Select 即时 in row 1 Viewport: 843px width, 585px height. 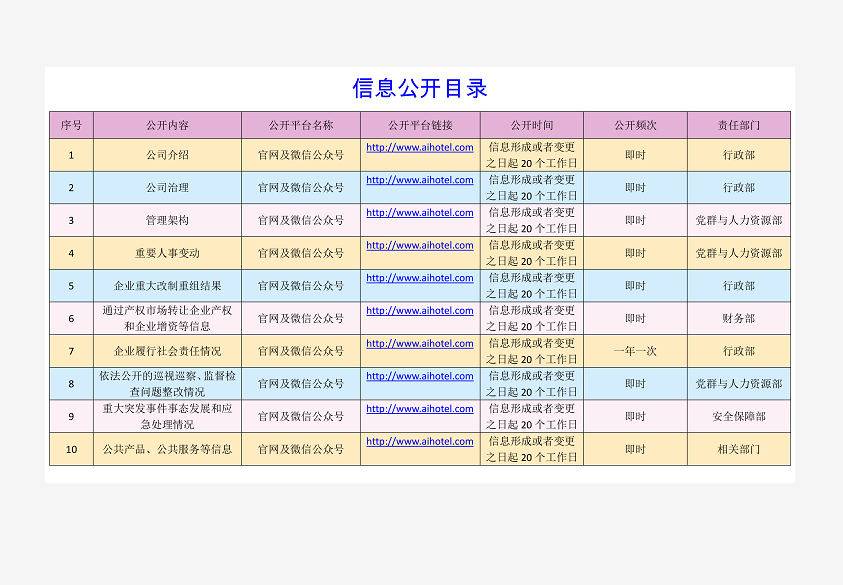635,155
